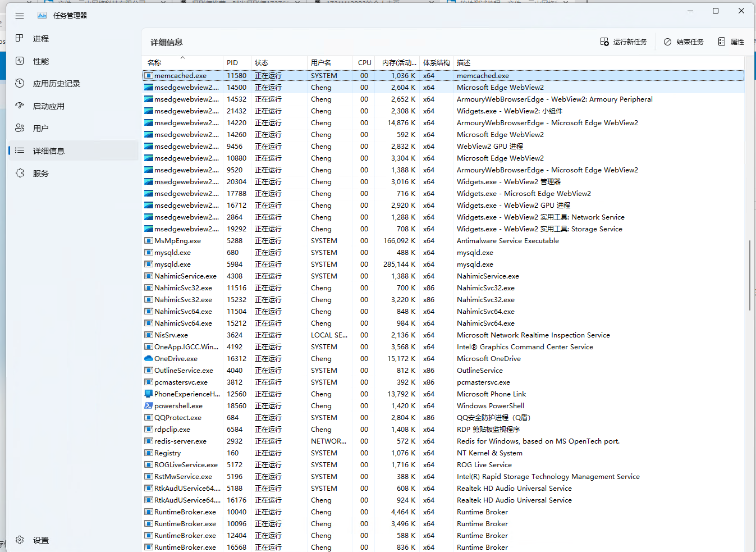Open the 性能 (Performance) page
The height and width of the screenshot is (552, 756).
click(42, 61)
